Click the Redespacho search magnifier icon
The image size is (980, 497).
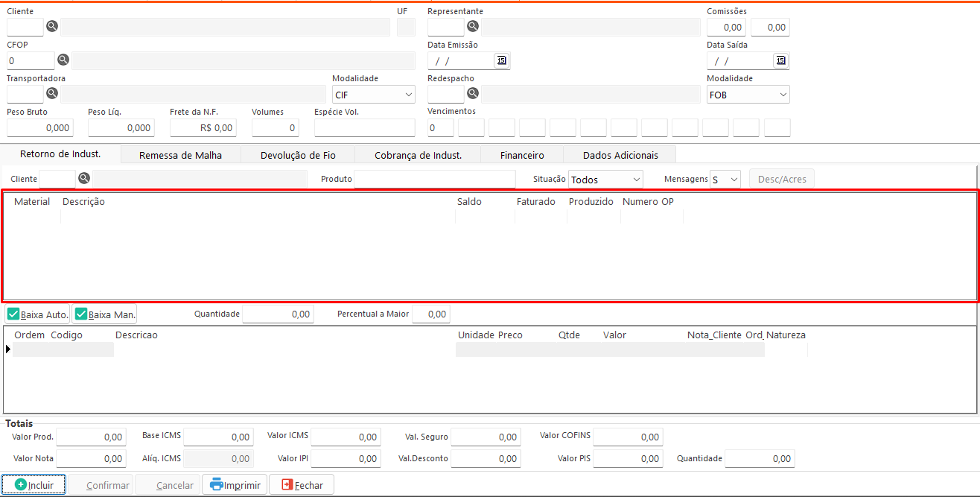pyautogui.click(x=473, y=93)
